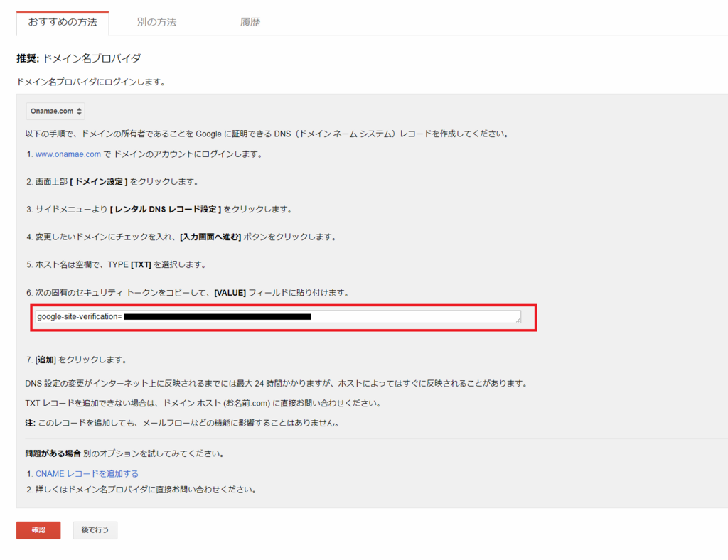Click bold text [ レンタル DNS レコード設定 ]
Image resolution: width=728 pixels, height=560 pixels.
[165, 210]
